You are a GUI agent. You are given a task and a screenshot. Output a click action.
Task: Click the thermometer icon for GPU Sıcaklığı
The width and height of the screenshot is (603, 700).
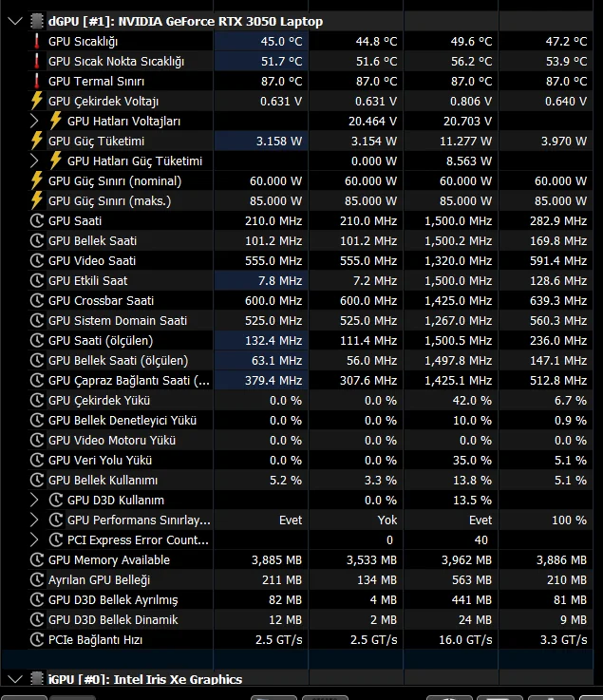point(37,41)
